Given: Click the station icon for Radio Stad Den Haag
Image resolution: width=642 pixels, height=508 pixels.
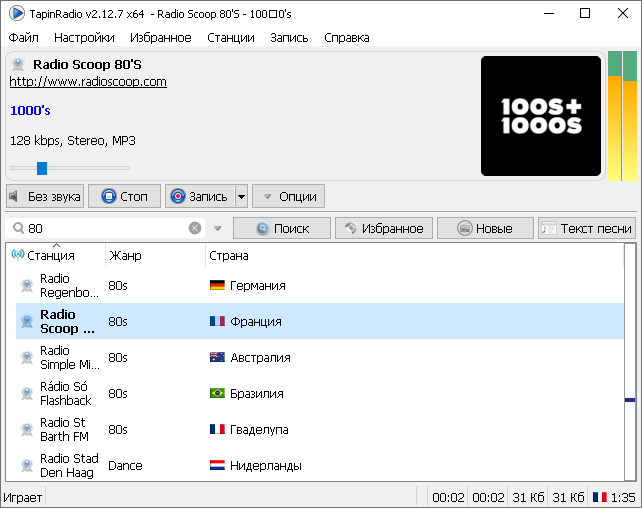Looking at the screenshot, I should pos(27,465).
